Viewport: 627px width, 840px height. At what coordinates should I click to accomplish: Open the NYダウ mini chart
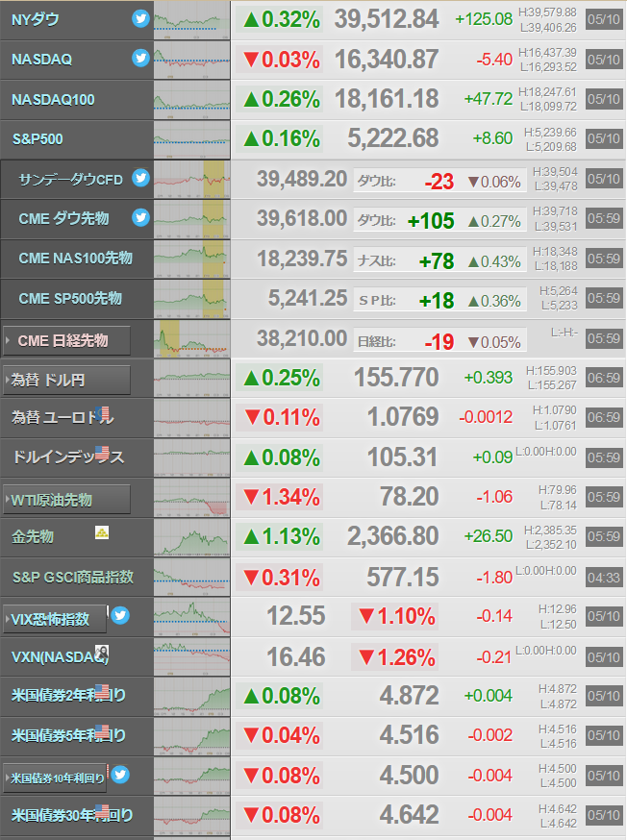click(x=192, y=20)
